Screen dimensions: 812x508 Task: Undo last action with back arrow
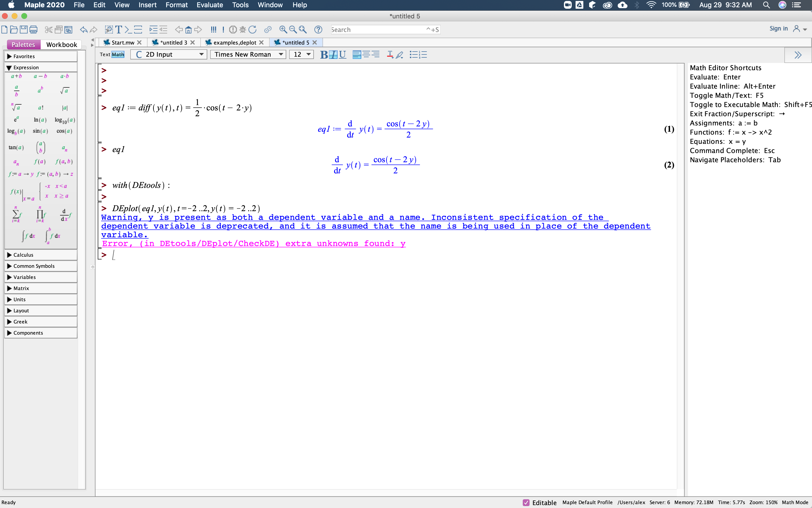(84, 30)
